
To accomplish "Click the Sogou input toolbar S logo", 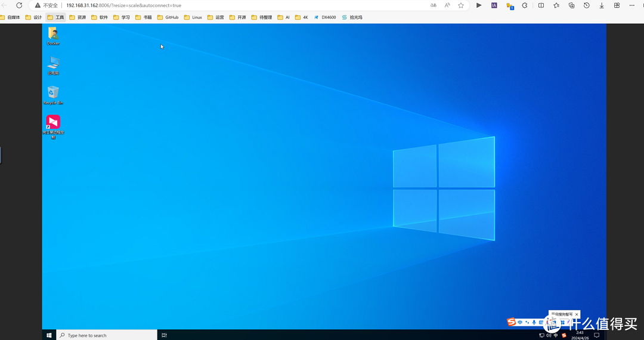I will coord(512,322).
